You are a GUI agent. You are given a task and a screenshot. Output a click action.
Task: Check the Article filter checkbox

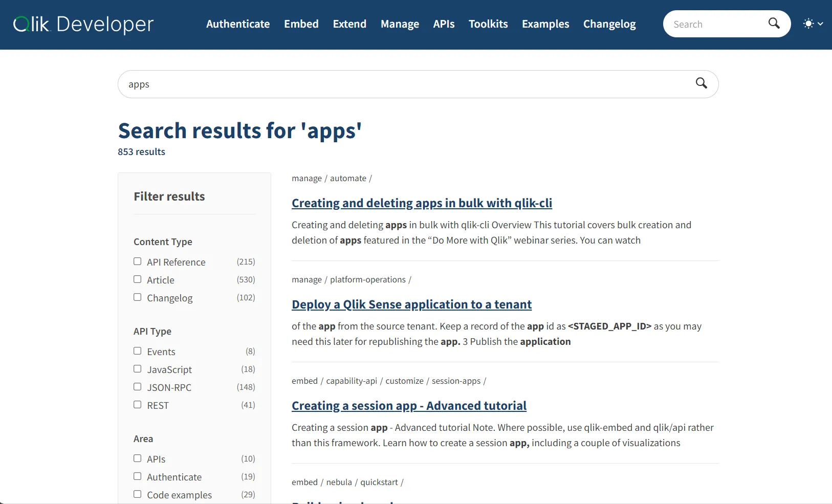point(137,279)
